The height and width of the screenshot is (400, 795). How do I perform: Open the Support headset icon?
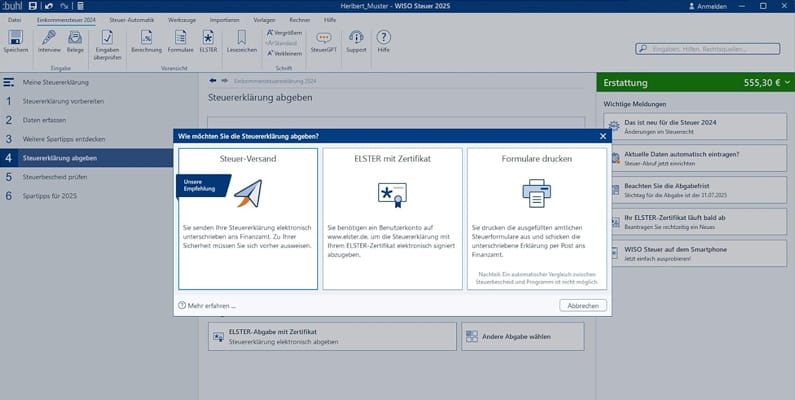pyautogui.click(x=355, y=37)
